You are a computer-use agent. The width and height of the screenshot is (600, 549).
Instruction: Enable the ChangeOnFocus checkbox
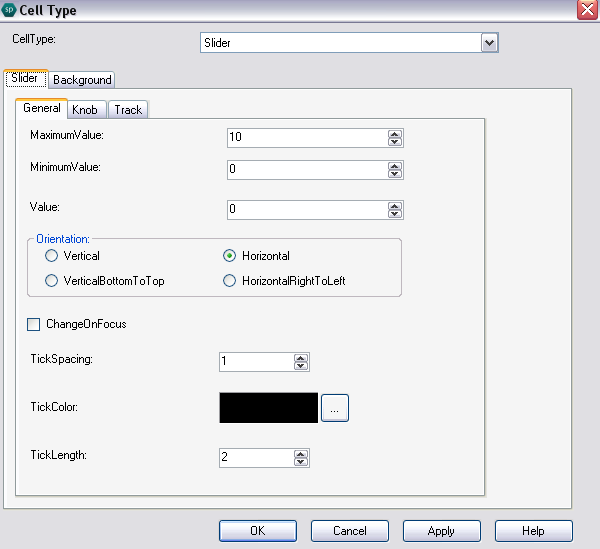point(34,324)
